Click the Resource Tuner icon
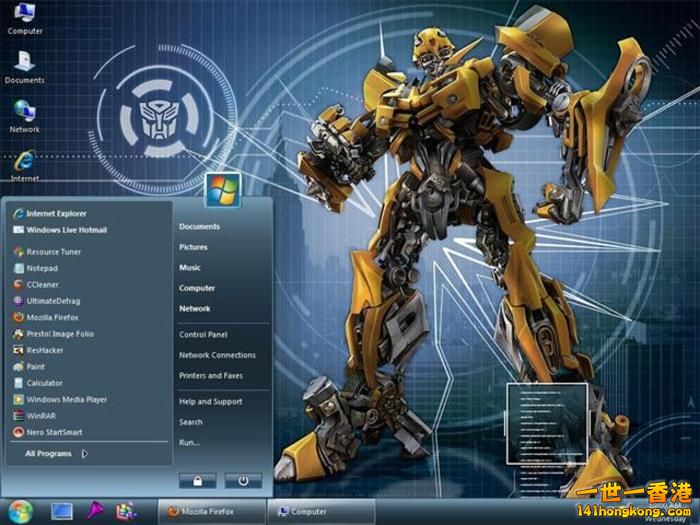700x525 pixels. [18, 252]
